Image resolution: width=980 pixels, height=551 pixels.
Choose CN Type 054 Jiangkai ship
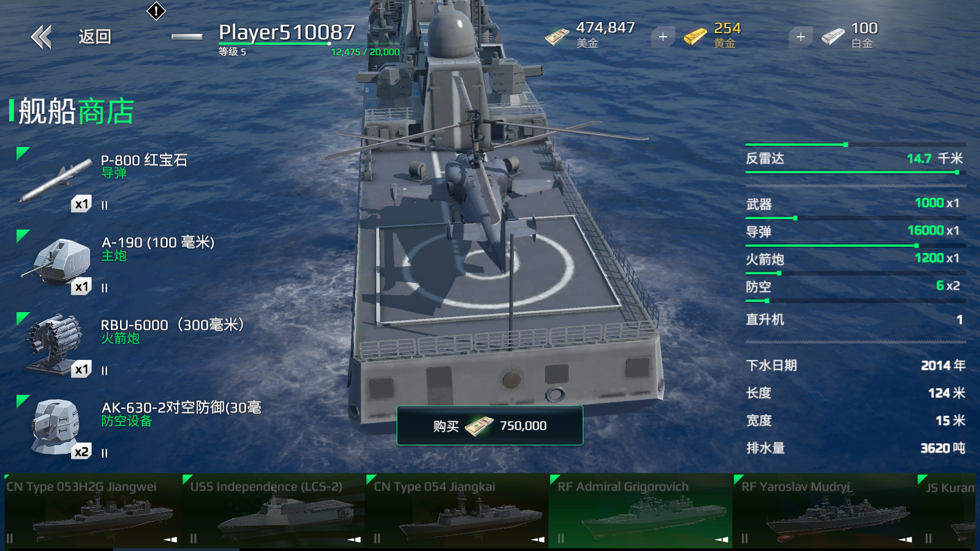(x=458, y=511)
